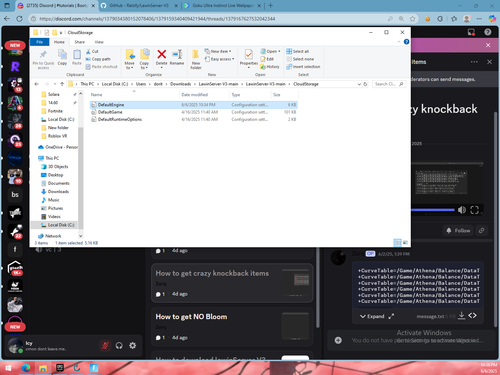Toggle deafen with the headphones icon
This screenshot has height=375, width=500.
pos(119,345)
